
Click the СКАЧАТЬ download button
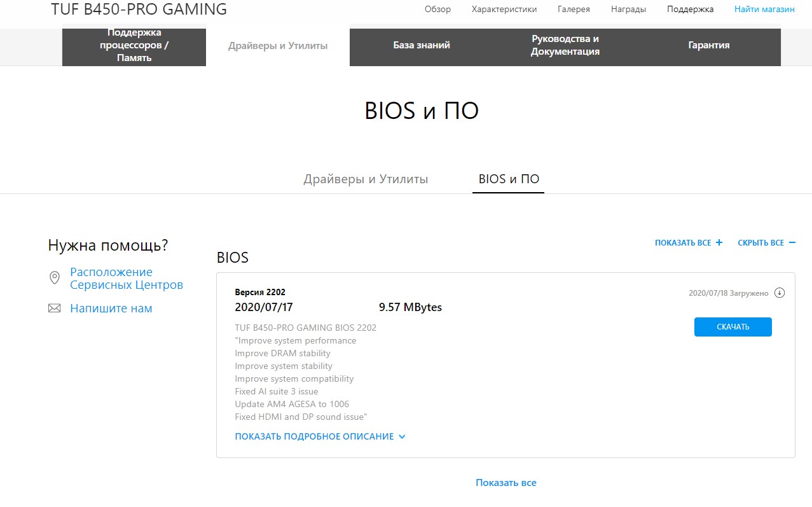click(x=733, y=327)
